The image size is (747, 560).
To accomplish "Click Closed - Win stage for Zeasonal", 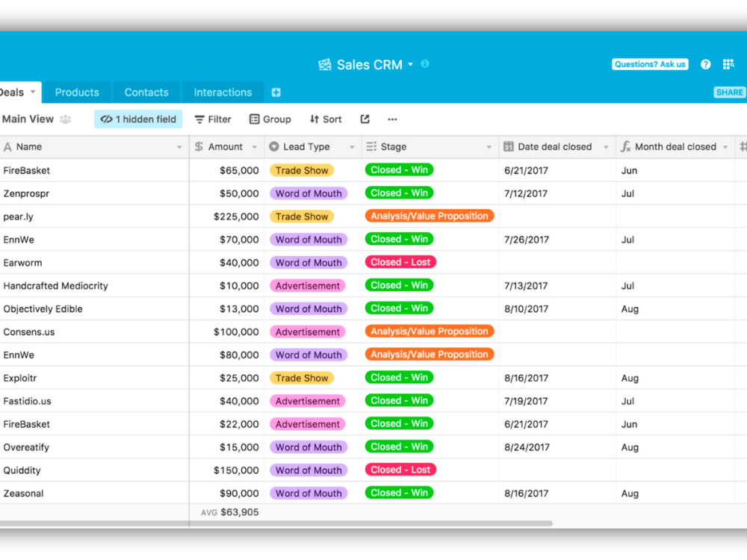I will point(399,493).
